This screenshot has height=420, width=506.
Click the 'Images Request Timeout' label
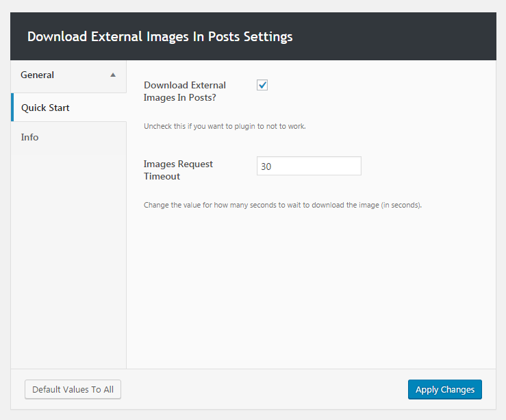178,170
